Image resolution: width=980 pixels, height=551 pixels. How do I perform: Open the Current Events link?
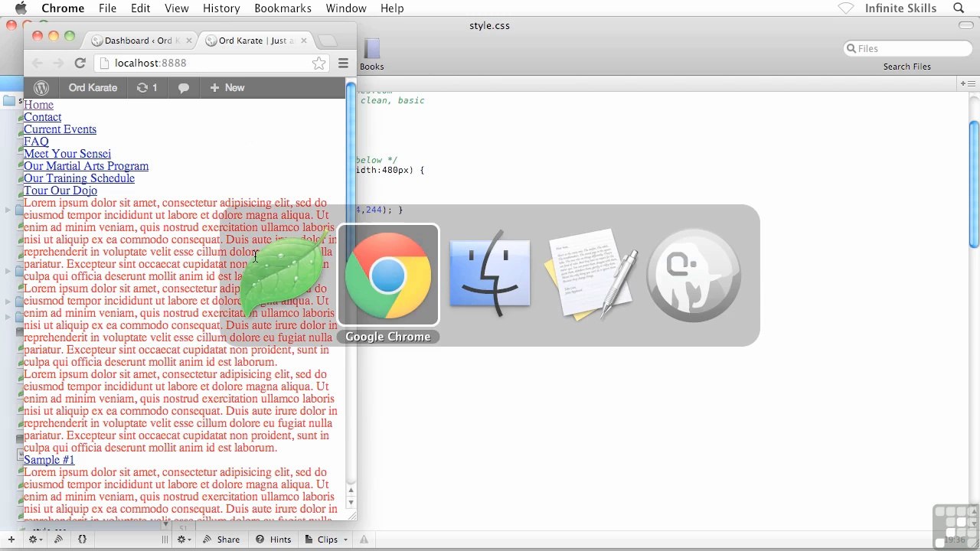(x=60, y=129)
